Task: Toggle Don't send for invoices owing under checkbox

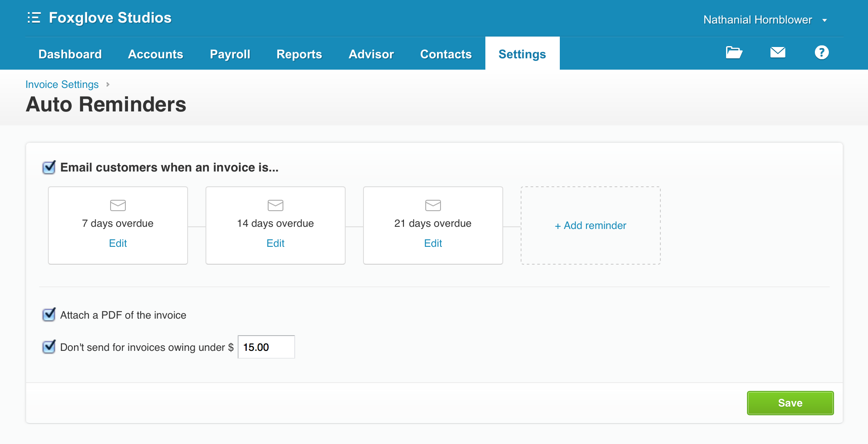Action: 49,347
